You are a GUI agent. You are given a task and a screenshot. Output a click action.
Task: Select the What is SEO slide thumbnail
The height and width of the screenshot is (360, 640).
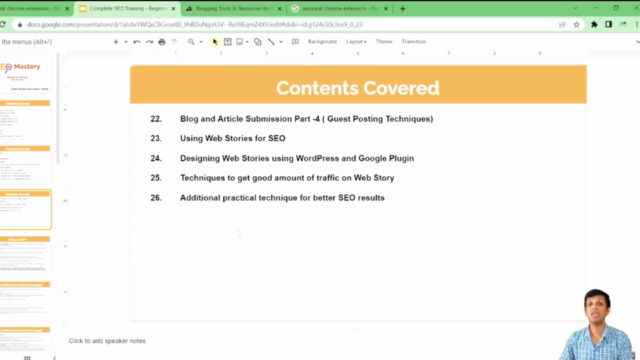click(x=25, y=255)
